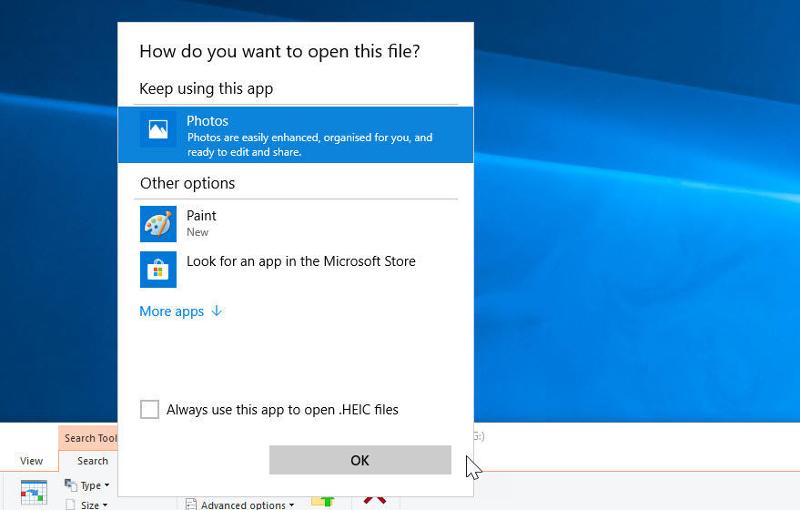Viewport: 800px width, 510px height.
Task: Expand the More apps down arrow
Action: (x=217, y=311)
